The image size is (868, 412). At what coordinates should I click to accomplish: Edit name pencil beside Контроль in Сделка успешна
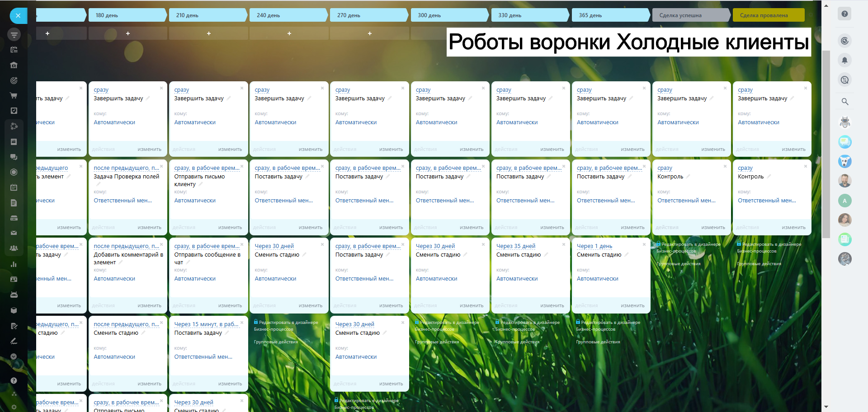688,177
